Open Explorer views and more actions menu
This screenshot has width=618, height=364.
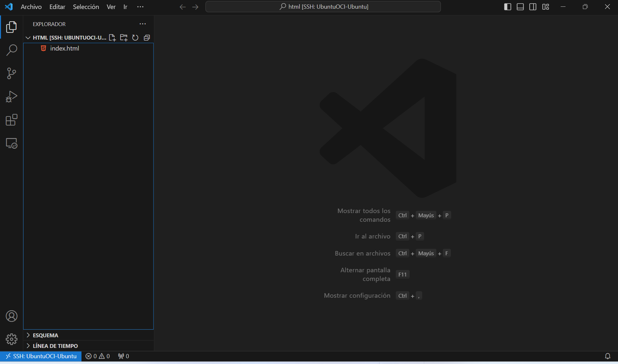click(x=143, y=24)
